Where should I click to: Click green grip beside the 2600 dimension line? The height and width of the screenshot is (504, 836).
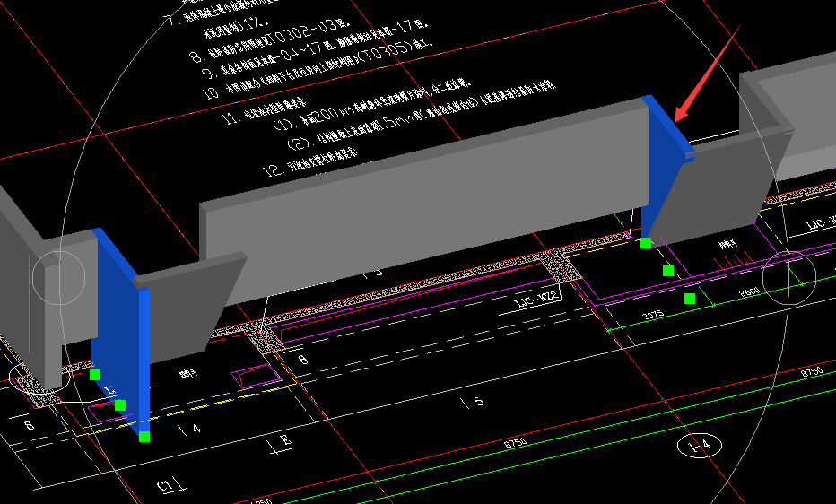(690, 299)
